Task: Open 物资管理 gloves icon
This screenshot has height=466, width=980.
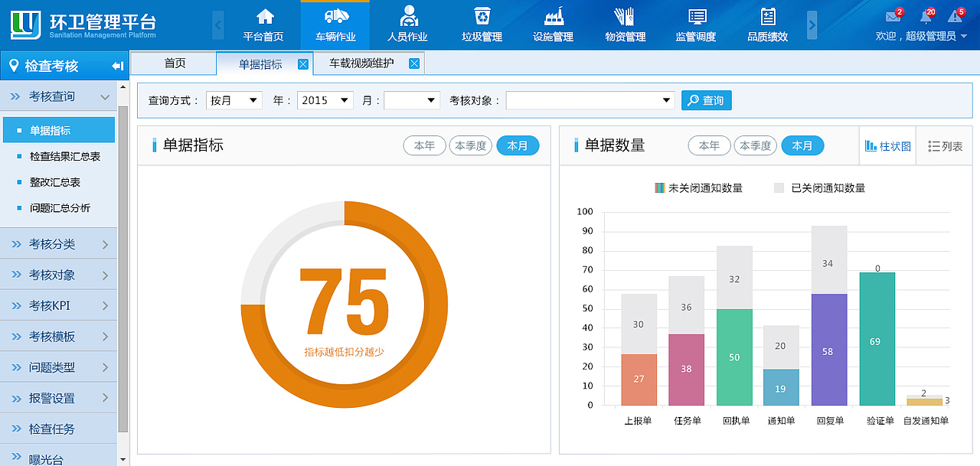Action: (625, 16)
